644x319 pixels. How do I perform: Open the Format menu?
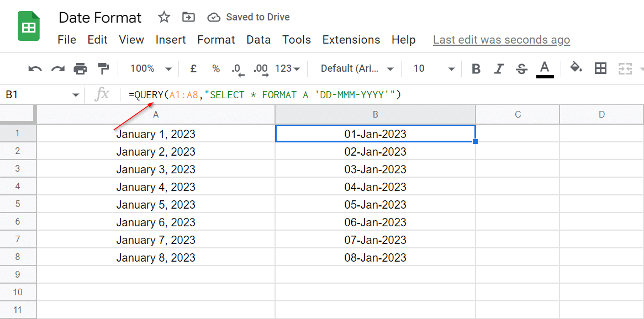[x=216, y=40]
